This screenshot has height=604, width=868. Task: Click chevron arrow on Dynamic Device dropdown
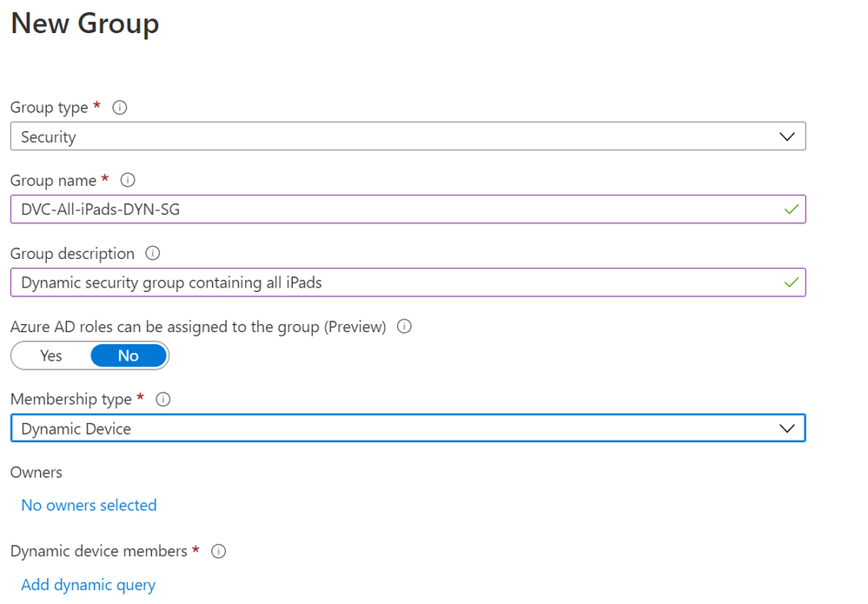(x=787, y=428)
